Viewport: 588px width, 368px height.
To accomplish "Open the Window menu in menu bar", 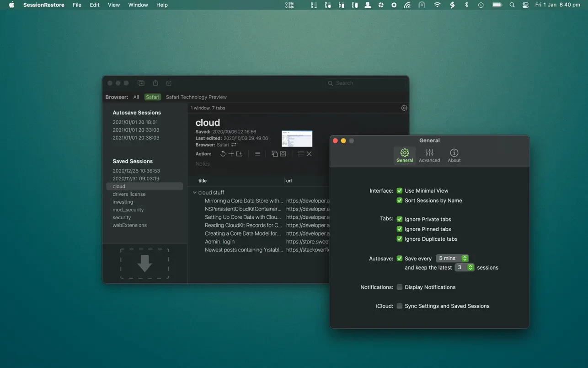I will [138, 5].
